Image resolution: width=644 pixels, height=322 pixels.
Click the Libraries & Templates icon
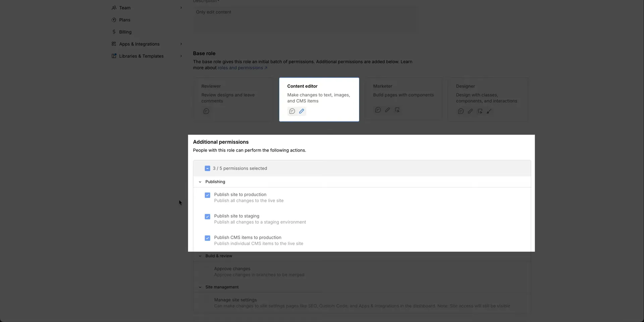pos(114,56)
